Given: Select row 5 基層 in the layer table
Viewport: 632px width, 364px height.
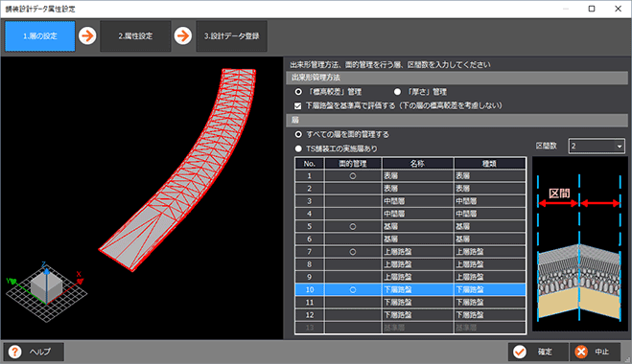Looking at the screenshot, I should click(410, 226).
